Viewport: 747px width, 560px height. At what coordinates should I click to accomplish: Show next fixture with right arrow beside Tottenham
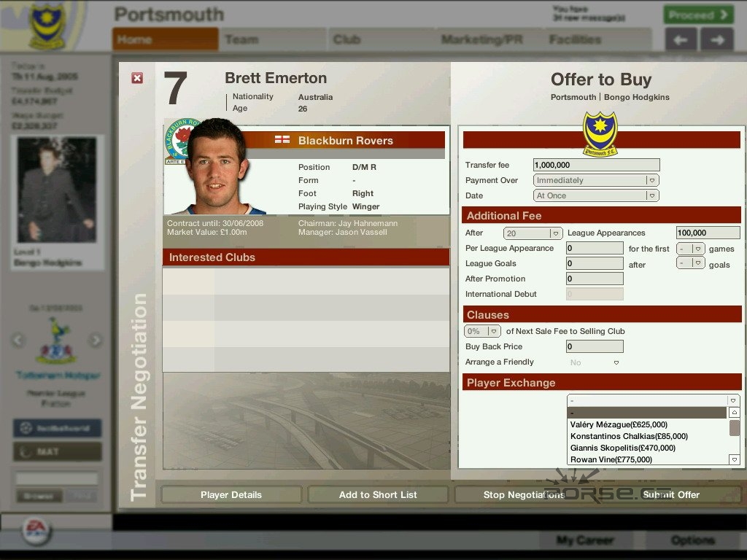(x=95, y=340)
